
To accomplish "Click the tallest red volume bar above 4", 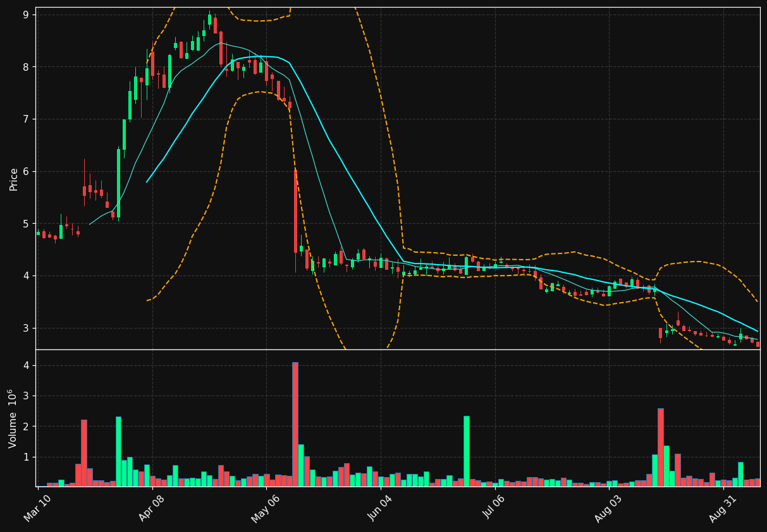I will point(295,424).
